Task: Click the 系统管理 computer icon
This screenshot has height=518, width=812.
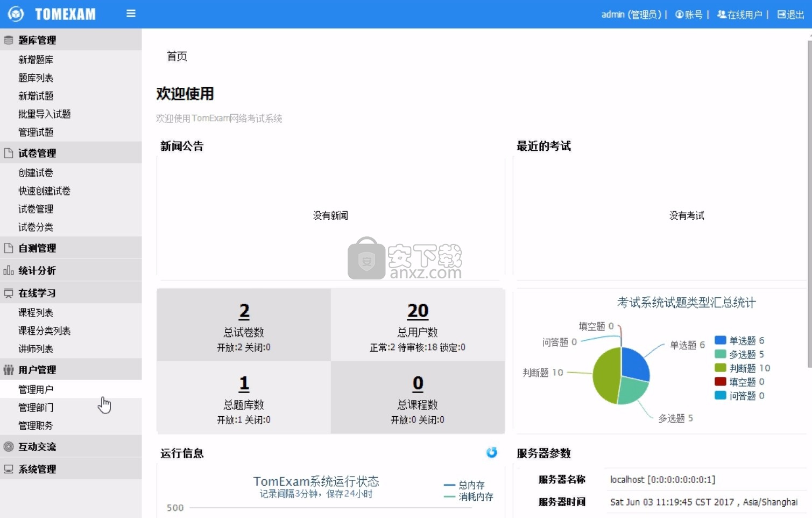Action: pyautogui.click(x=9, y=469)
